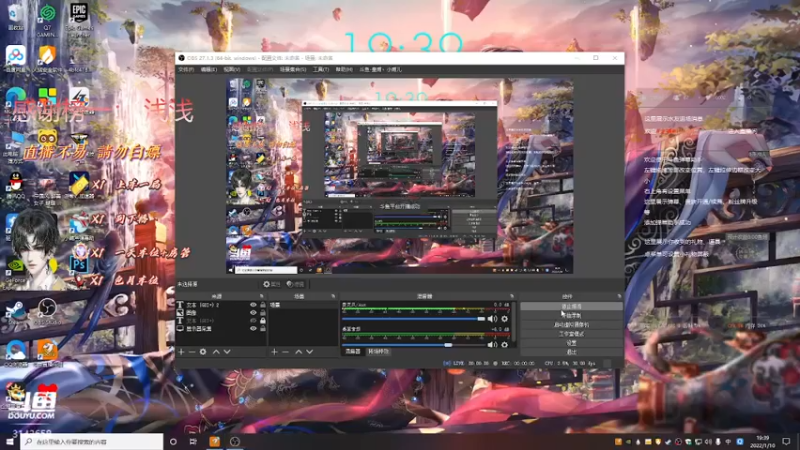Click OBS icon in the taskbar
The width and height of the screenshot is (800, 450).
[235, 441]
